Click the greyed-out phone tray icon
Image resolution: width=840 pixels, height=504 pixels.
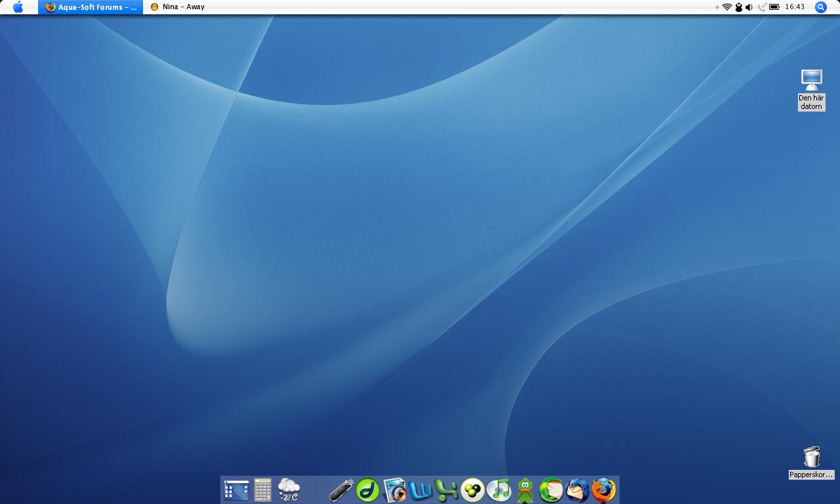point(761,7)
